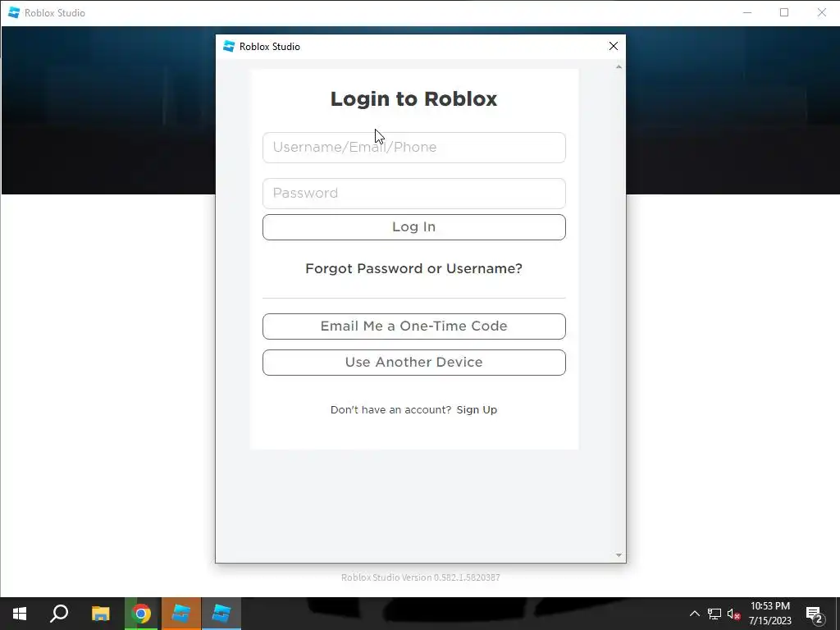Click the Roblox Studio Version text

point(421,577)
